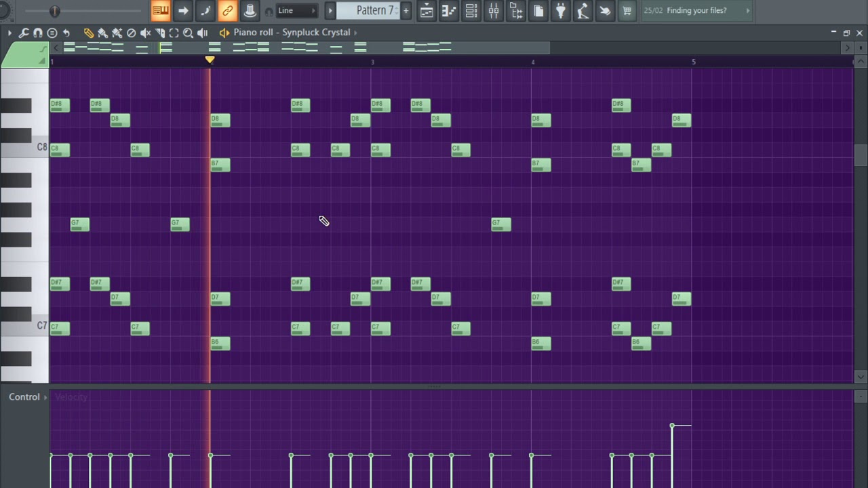Image resolution: width=868 pixels, height=488 pixels.
Task: Select the Mute tool
Action: pos(145,33)
